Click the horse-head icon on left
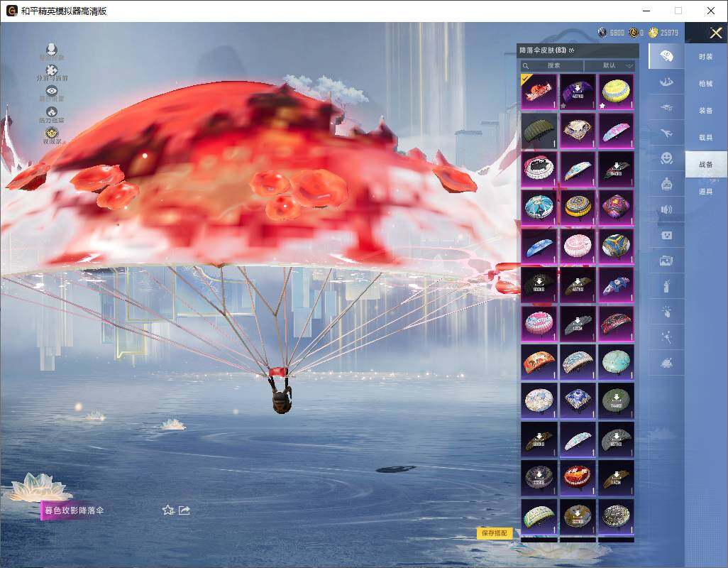Screen dimensions: 728x568 [52, 112]
